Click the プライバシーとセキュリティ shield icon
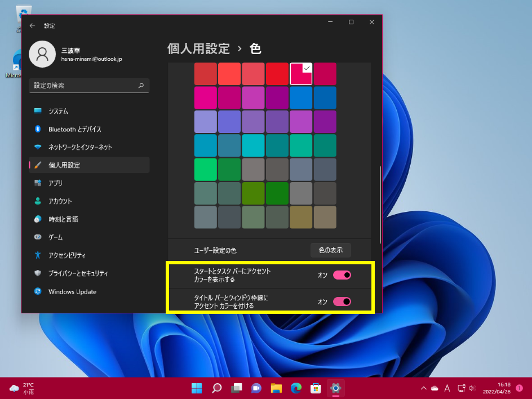This screenshot has width=532, height=399. pos(38,273)
